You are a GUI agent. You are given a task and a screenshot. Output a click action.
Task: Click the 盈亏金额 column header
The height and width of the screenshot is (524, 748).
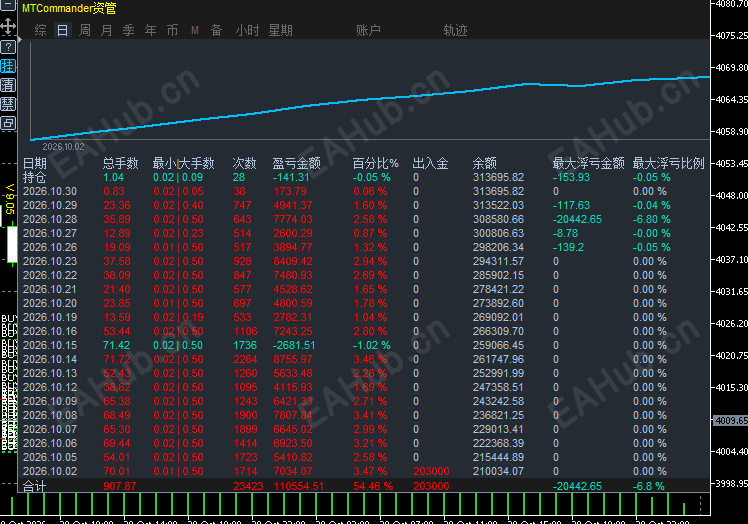pyautogui.click(x=296, y=164)
